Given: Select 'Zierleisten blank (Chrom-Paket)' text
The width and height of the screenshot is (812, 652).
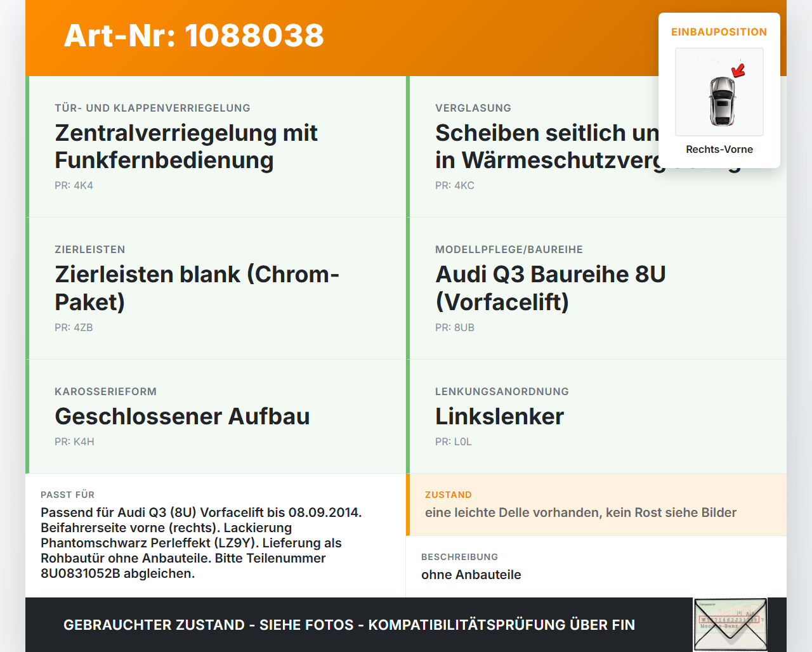Looking at the screenshot, I should (197, 288).
